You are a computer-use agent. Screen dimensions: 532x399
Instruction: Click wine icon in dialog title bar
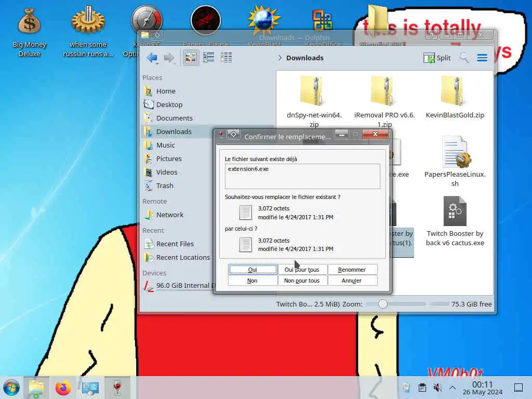tap(221, 135)
